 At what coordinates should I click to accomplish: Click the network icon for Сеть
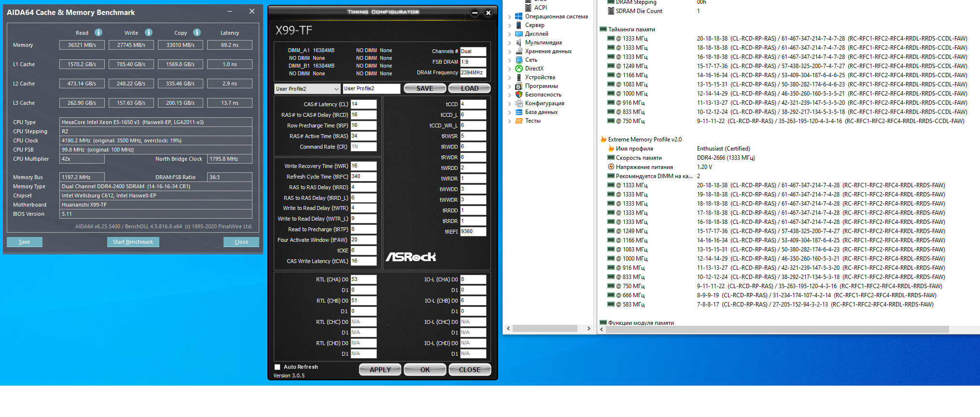(519, 60)
